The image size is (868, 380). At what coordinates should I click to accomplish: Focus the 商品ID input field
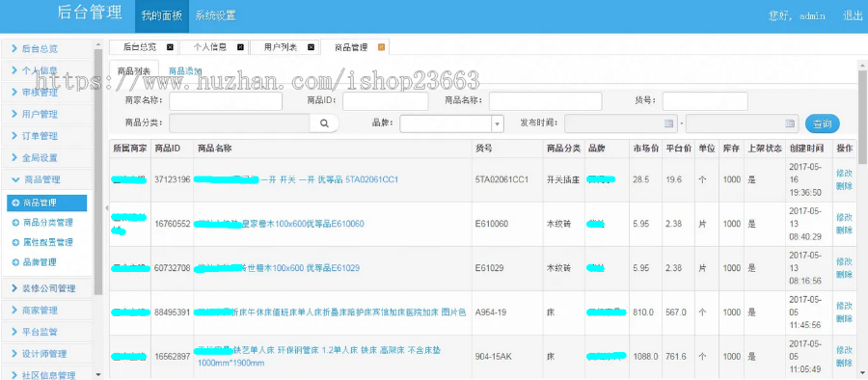[385, 101]
